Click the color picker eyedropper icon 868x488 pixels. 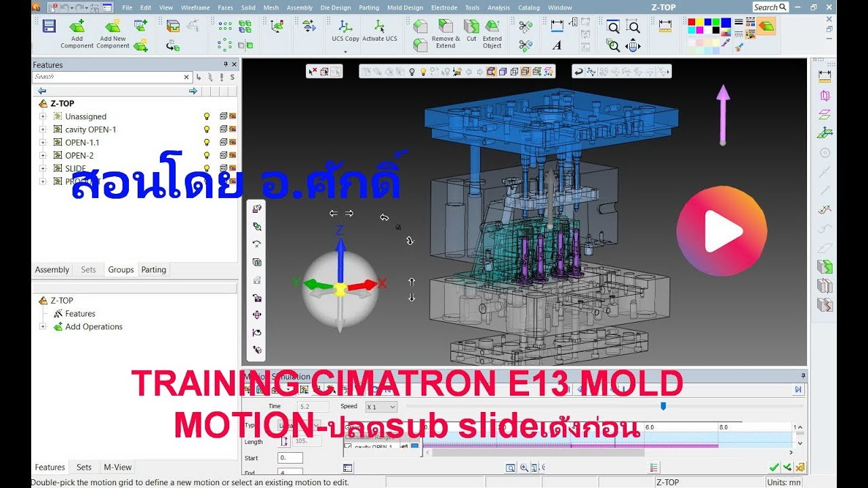pos(725,44)
